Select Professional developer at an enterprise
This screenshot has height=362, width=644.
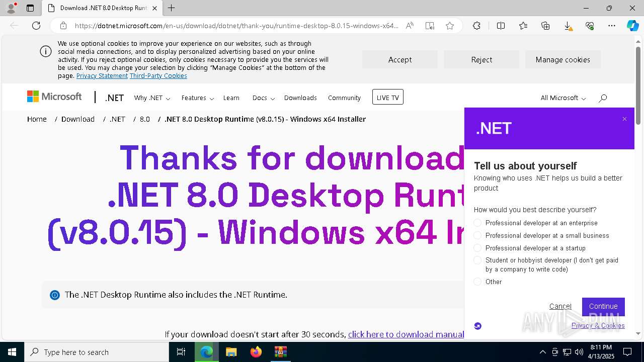point(477,223)
